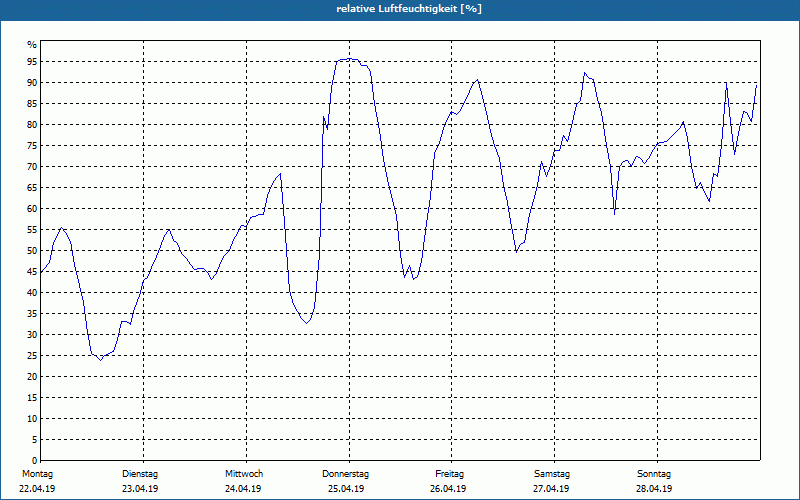Select the 'Donnerstag' day label
The width and height of the screenshot is (800, 500).
(345, 474)
